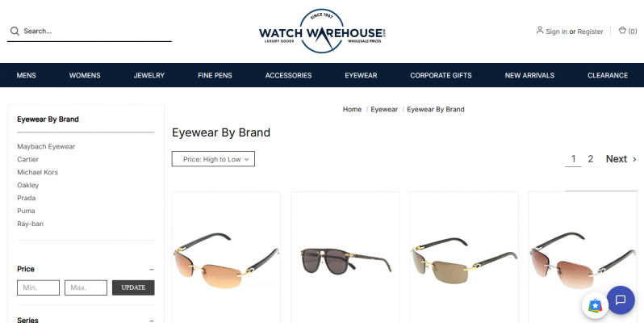The image size is (644, 323).
Task: Filter by Ray-ban brand
Action: (x=31, y=224)
